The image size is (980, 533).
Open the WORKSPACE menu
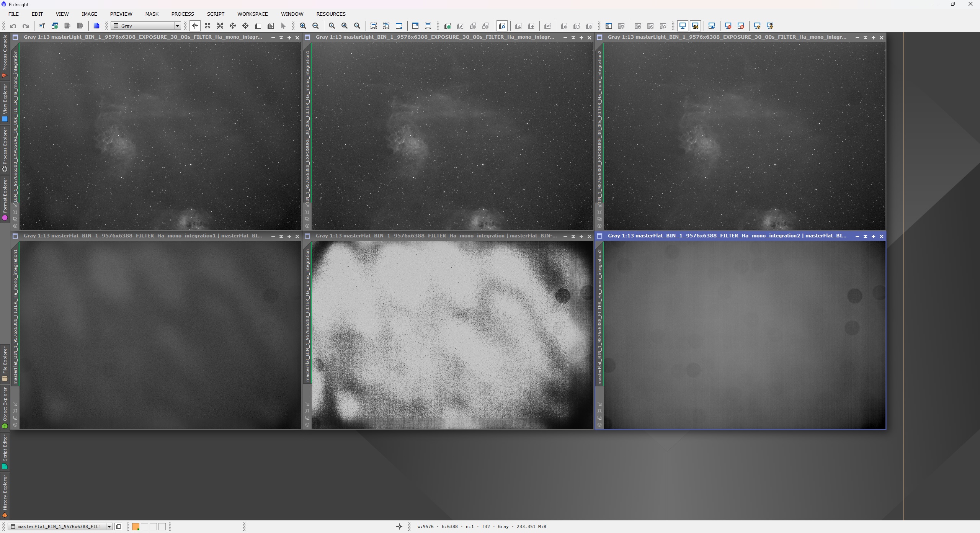tap(253, 14)
